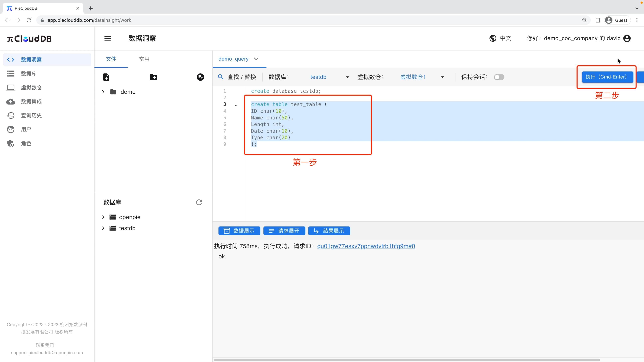The image size is (644, 362).
Task: Create a new folder
Action: coord(153,77)
